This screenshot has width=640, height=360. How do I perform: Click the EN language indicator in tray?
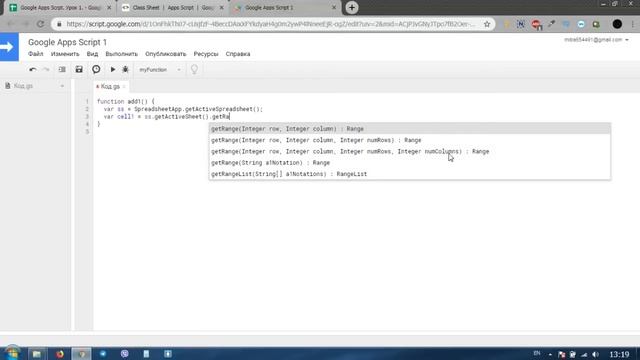pos(537,353)
